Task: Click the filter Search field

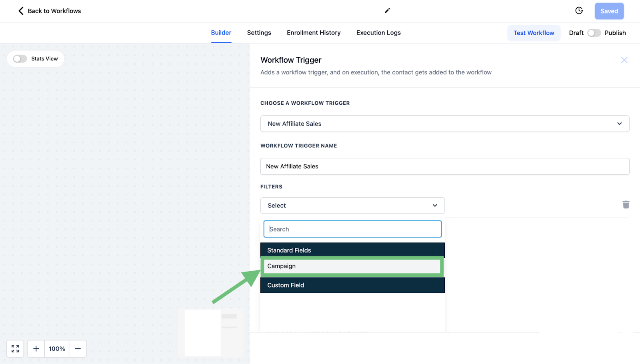Action: 352,229
